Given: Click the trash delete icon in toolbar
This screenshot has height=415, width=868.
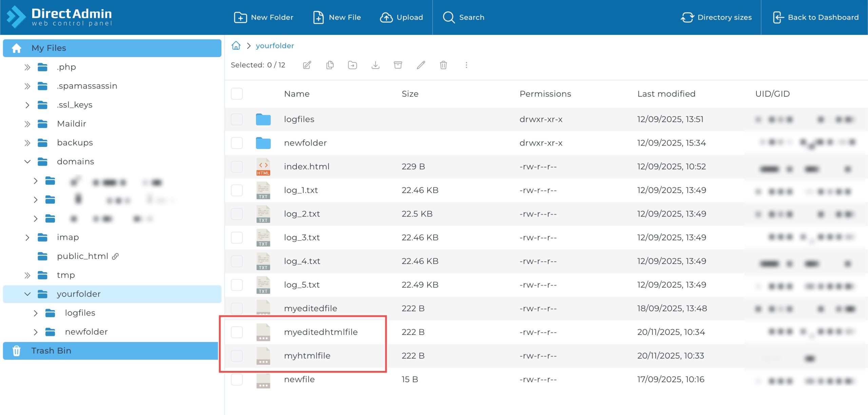Looking at the screenshot, I should click(x=443, y=65).
